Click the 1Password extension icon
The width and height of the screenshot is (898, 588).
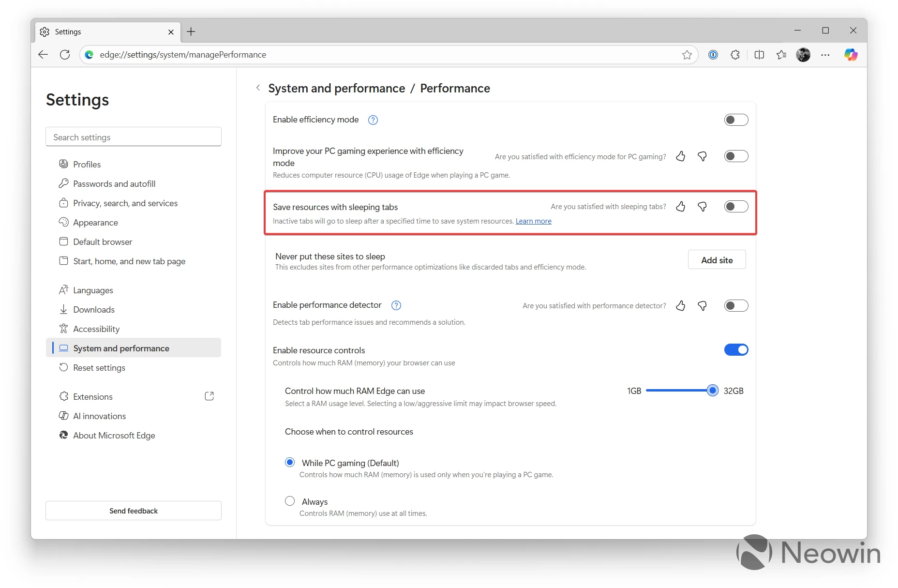click(x=713, y=55)
